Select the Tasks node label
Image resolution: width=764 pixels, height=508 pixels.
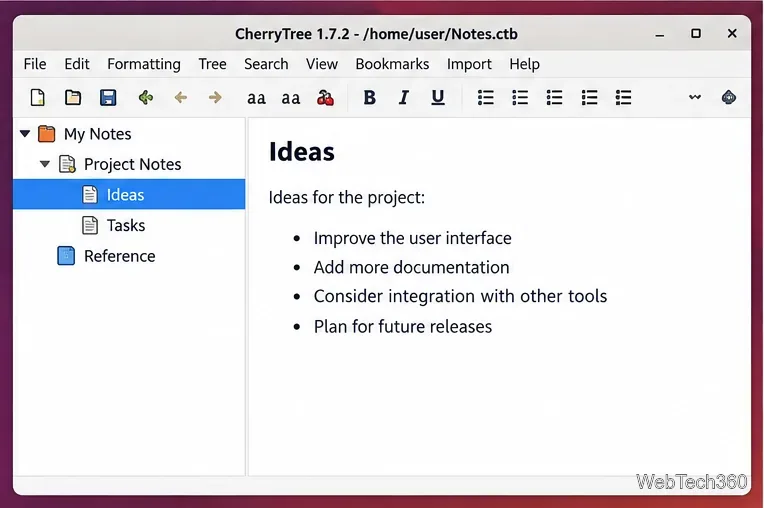(x=126, y=226)
